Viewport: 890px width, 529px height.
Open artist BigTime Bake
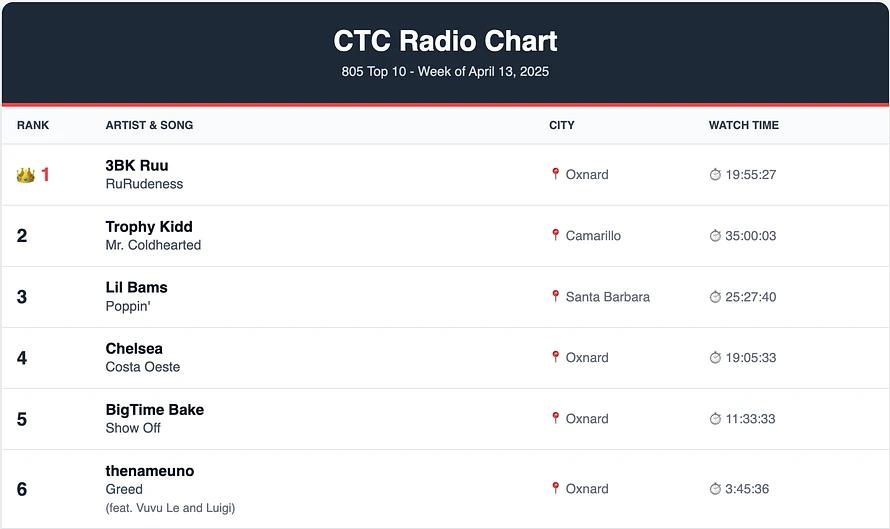click(154, 410)
